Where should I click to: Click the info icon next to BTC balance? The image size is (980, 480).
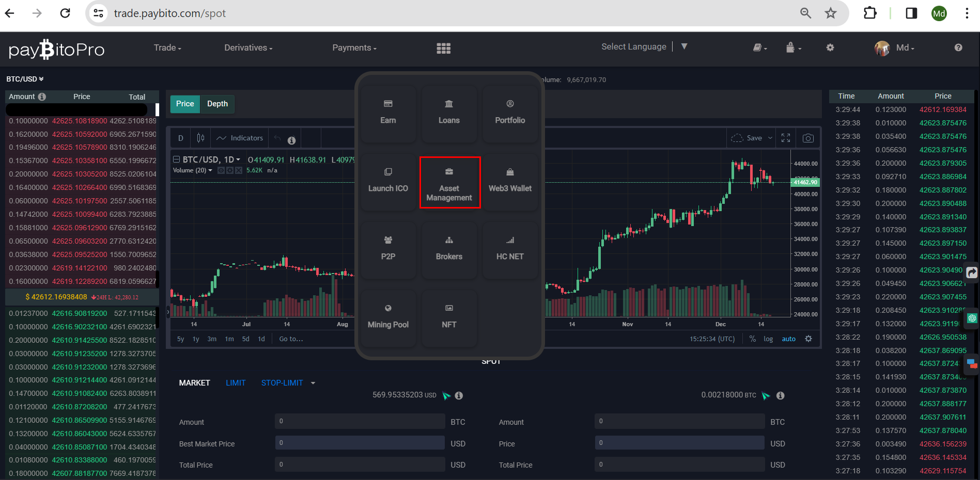point(781,395)
